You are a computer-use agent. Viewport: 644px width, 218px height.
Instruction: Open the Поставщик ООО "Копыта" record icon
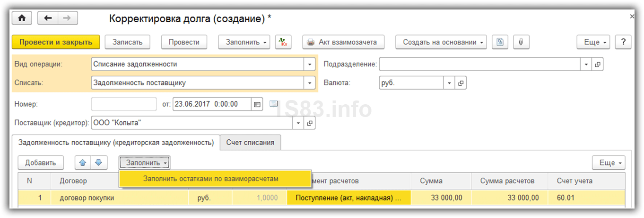pos(310,123)
